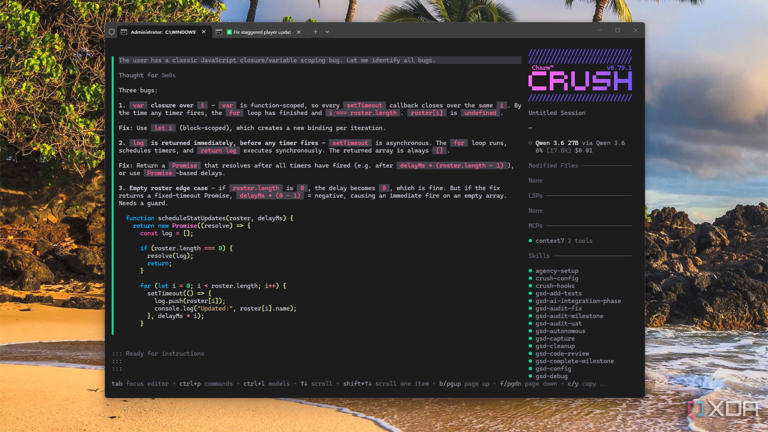This screenshot has height=432, width=768.
Task: Click the admin shield icon in title bar
Action: 112,32
